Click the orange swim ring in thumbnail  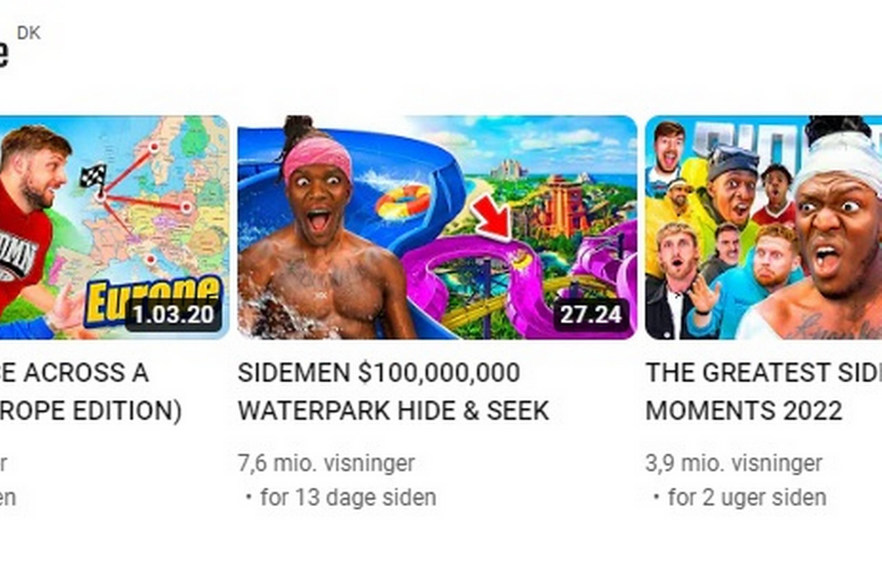(403, 202)
